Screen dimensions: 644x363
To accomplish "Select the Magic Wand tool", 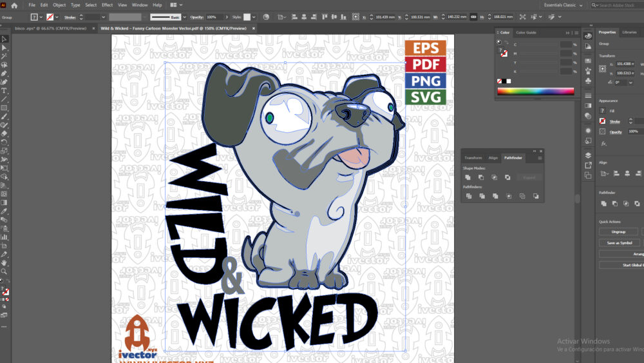I will 4,56.
